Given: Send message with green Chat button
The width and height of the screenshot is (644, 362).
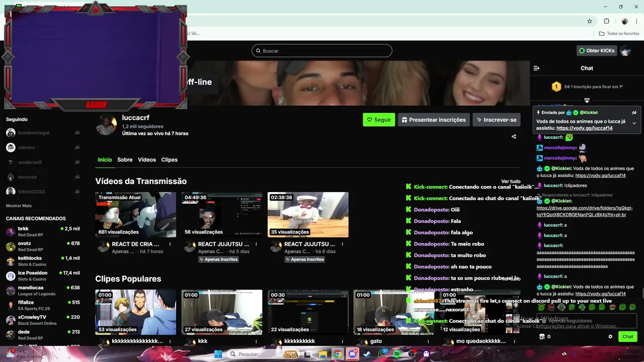Looking at the screenshot, I should [627, 336].
